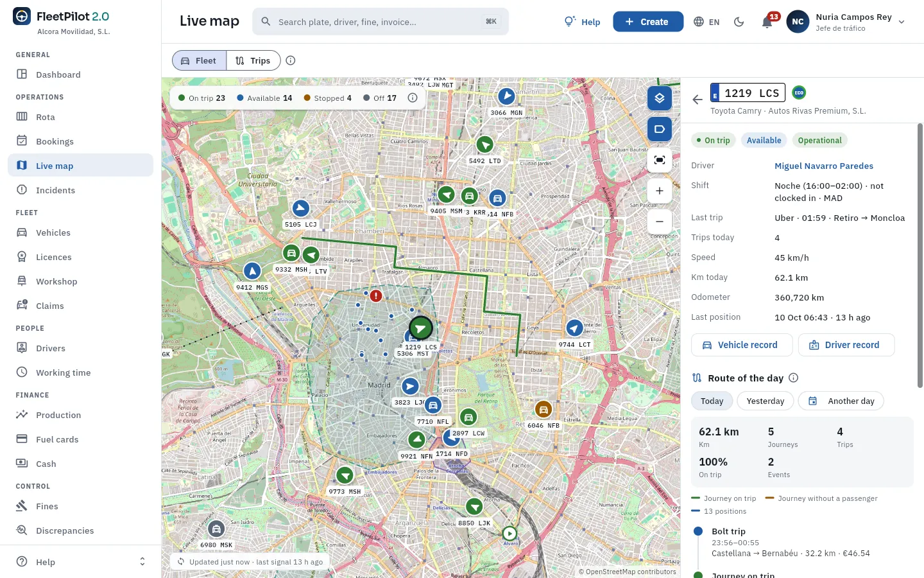Open language selector EN
Viewport: 924px width, 578px height.
[706, 22]
